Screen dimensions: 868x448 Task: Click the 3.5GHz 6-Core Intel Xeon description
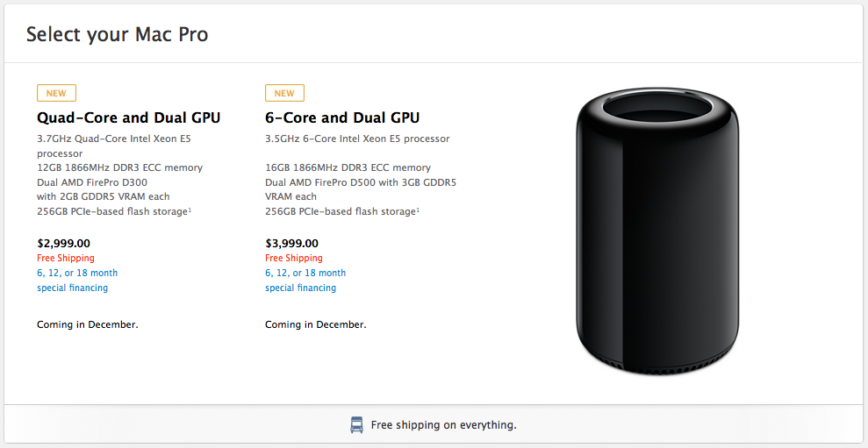pyautogui.click(x=357, y=139)
